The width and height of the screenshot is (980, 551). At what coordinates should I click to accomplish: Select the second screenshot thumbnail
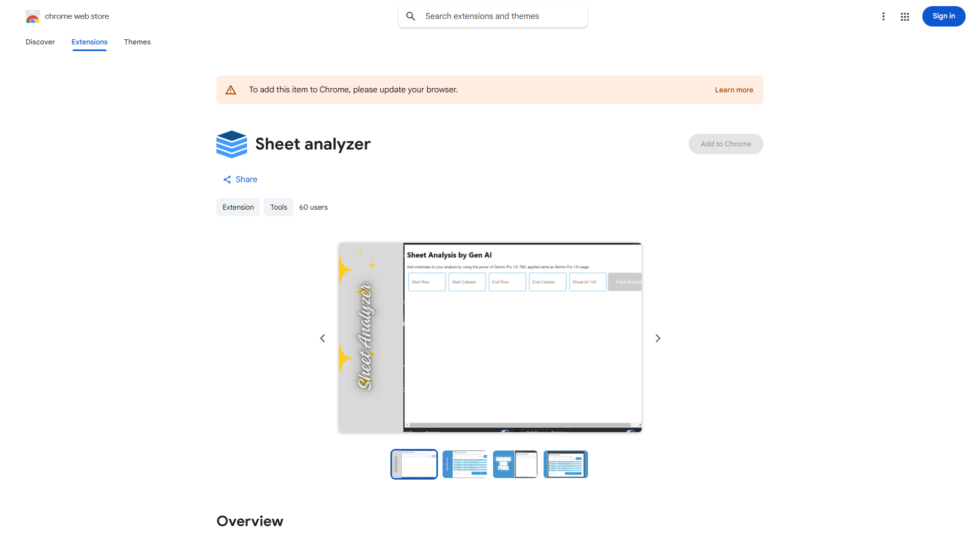[x=464, y=464]
